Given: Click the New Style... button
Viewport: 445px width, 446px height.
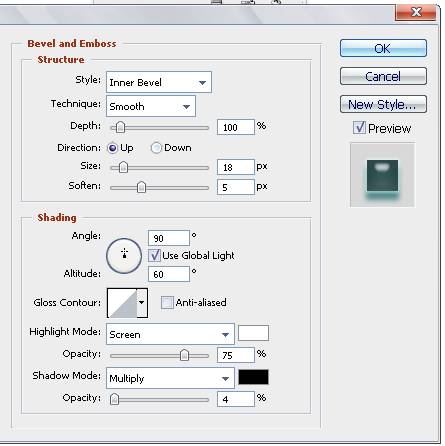Looking at the screenshot, I should coord(383,104).
